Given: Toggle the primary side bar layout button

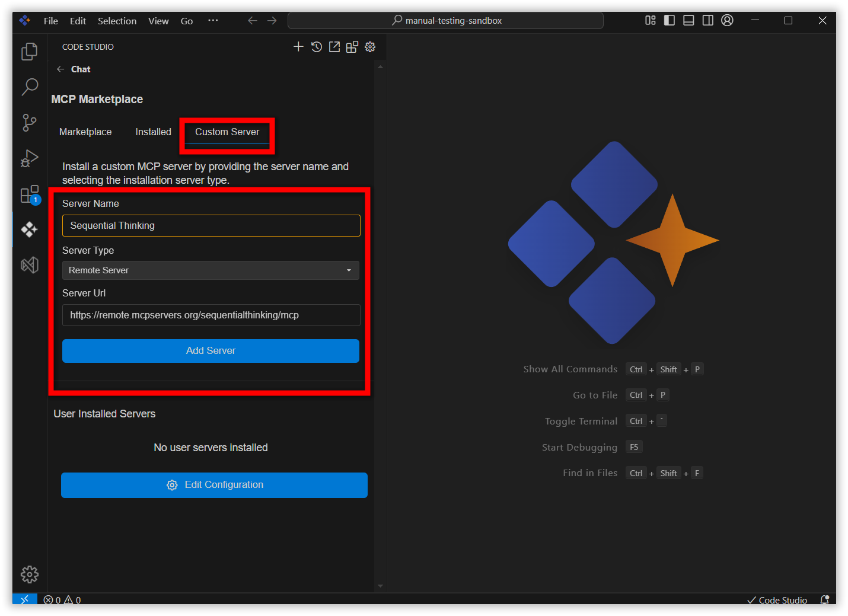Looking at the screenshot, I should pyautogui.click(x=670, y=21).
